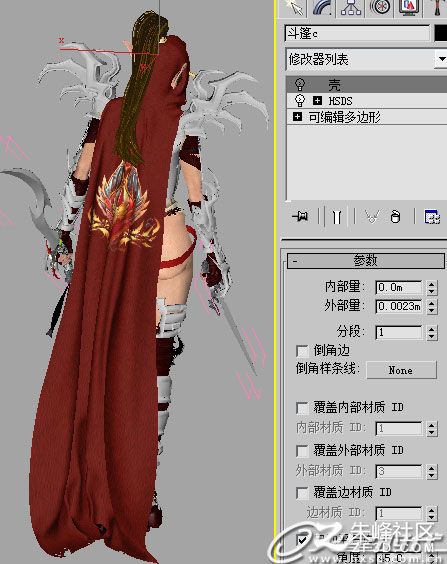
Task: Click the None spline button
Action: click(x=401, y=370)
